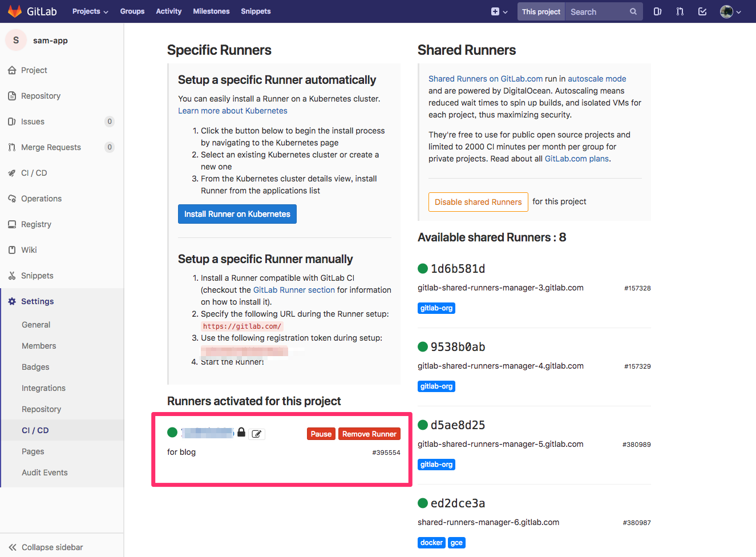Open the profile avatar dropdown
The image size is (756, 557).
click(x=729, y=11)
